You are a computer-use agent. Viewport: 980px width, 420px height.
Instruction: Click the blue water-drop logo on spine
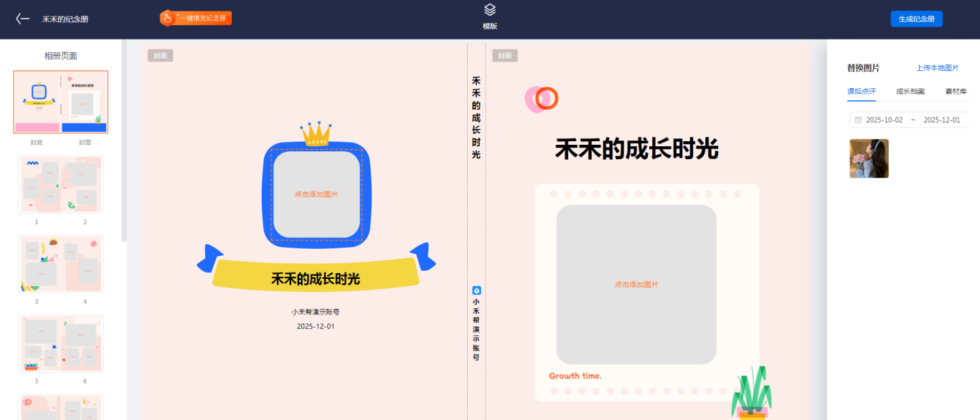[x=476, y=290]
